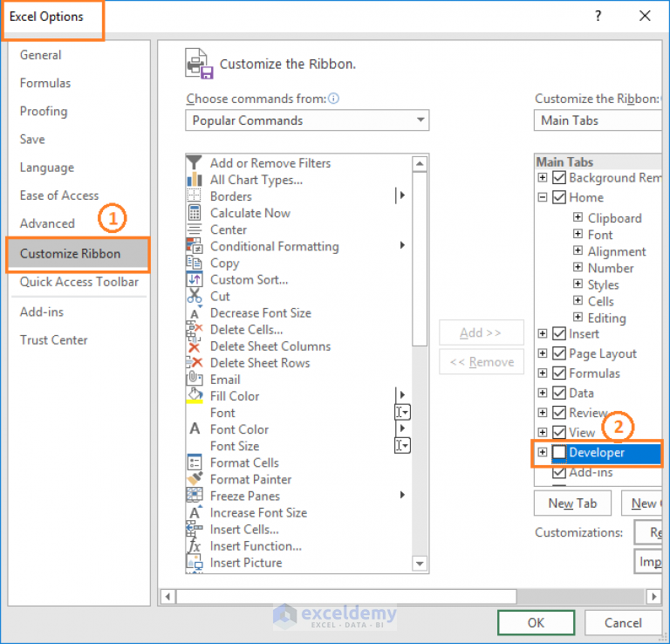Click the Fill Color paint bucket icon
Viewport: 670px width, 644px height.
click(x=195, y=395)
